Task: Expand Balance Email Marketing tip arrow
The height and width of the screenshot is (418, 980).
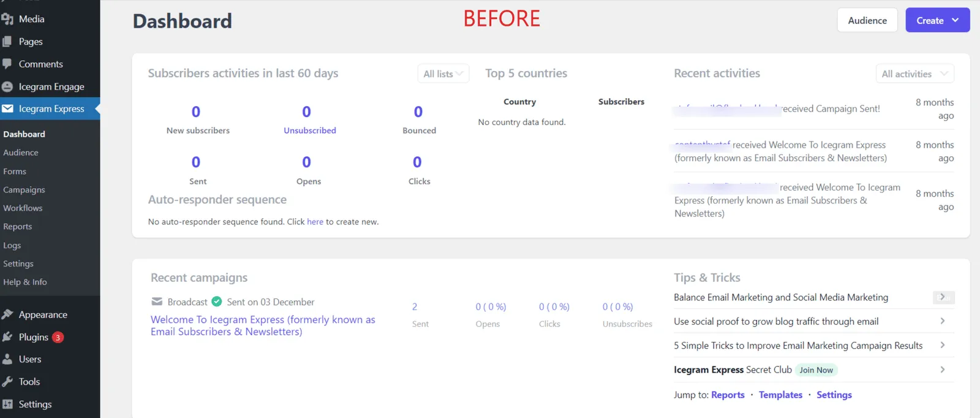Action: tap(943, 297)
